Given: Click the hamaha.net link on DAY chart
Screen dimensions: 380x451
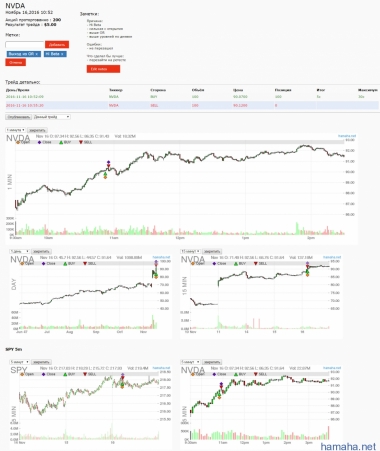Looking at the screenshot, I should point(161,257).
